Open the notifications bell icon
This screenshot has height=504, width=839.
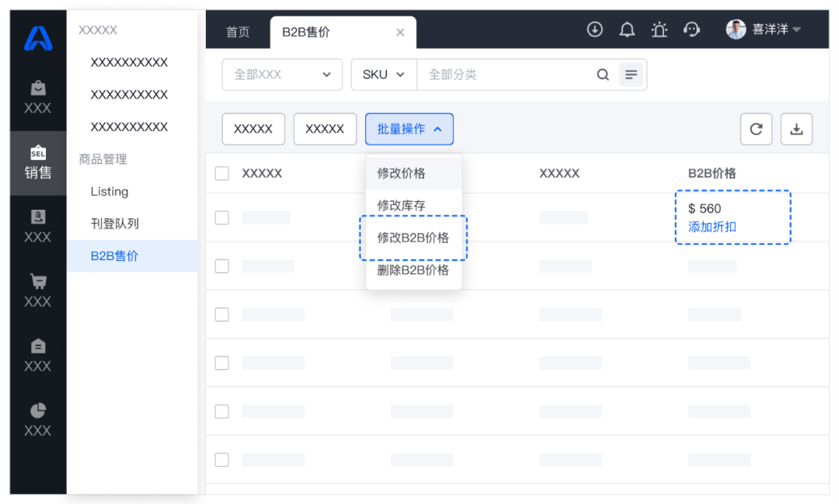[627, 29]
